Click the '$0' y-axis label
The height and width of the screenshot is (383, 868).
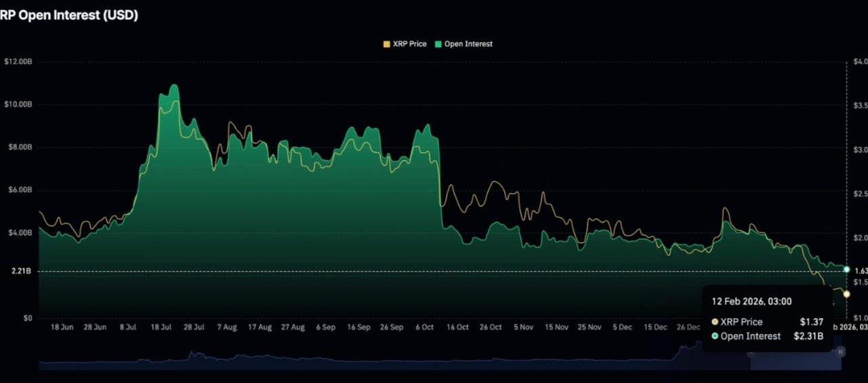27,318
